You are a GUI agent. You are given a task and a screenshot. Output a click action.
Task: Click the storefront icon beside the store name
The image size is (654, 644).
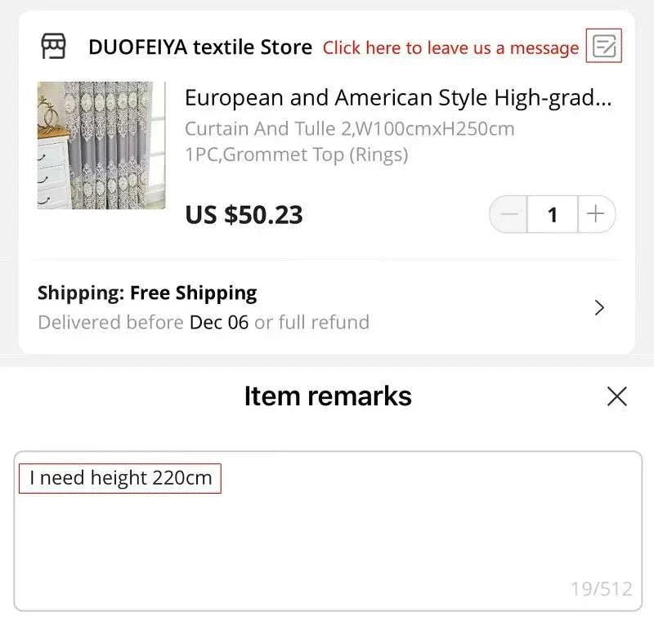click(54, 47)
